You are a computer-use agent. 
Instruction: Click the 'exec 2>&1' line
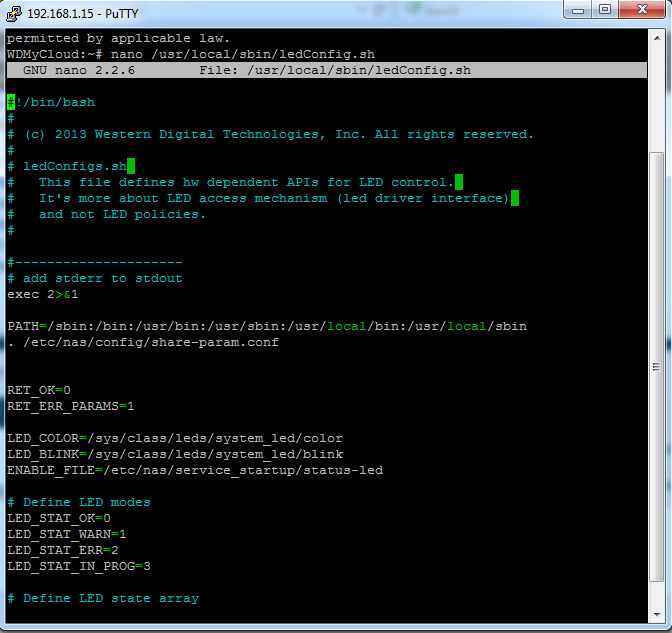(43, 294)
